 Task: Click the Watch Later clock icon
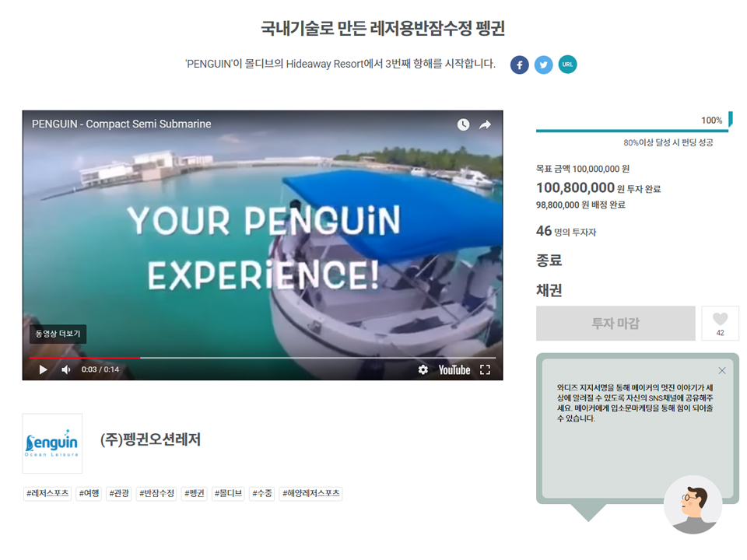463,124
